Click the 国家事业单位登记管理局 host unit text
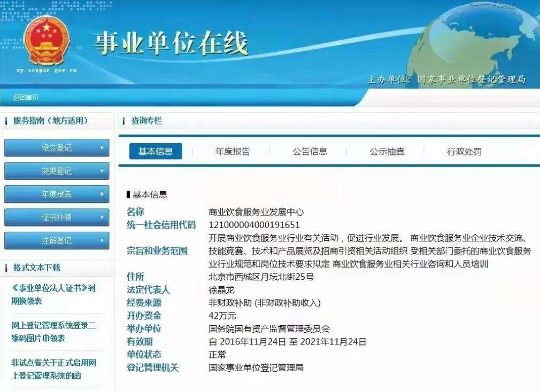The width and height of the screenshot is (540, 392). [470, 80]
